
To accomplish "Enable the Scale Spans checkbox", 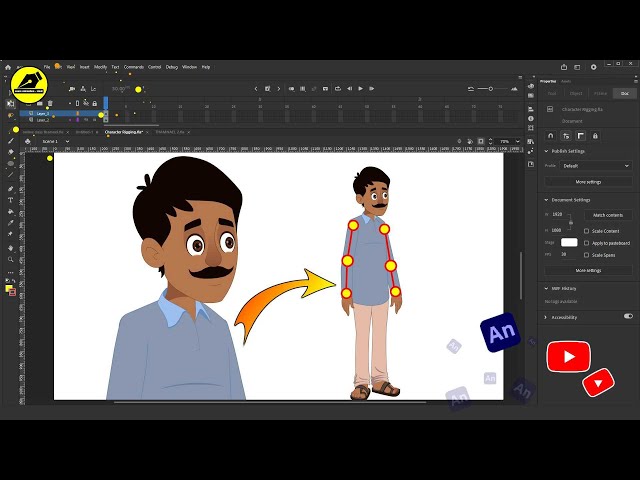I will coord(587,255).
